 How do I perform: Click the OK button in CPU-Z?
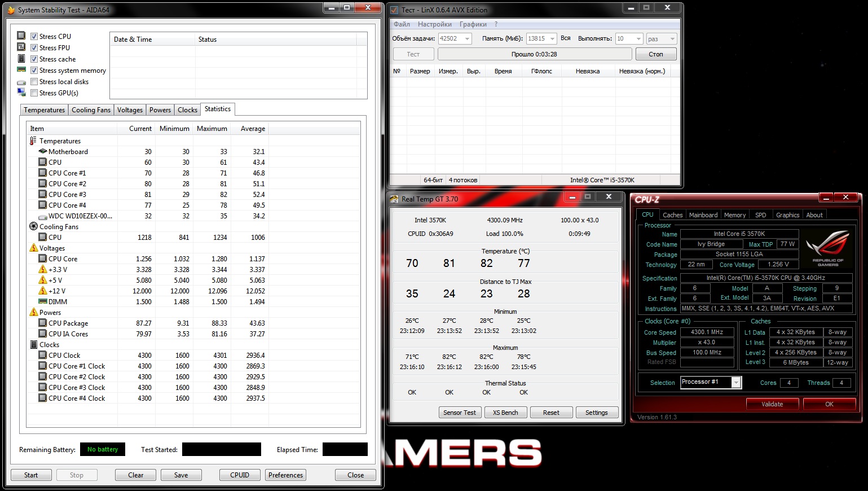click(829, 404)
